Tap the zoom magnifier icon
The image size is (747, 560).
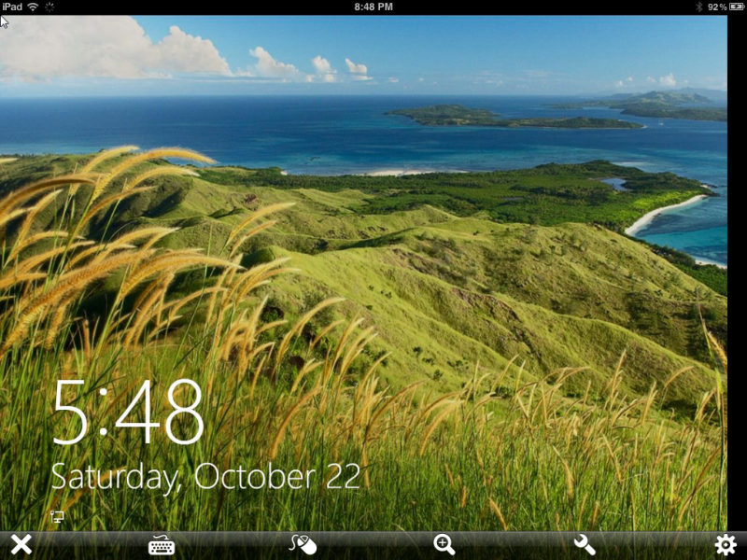444,545
